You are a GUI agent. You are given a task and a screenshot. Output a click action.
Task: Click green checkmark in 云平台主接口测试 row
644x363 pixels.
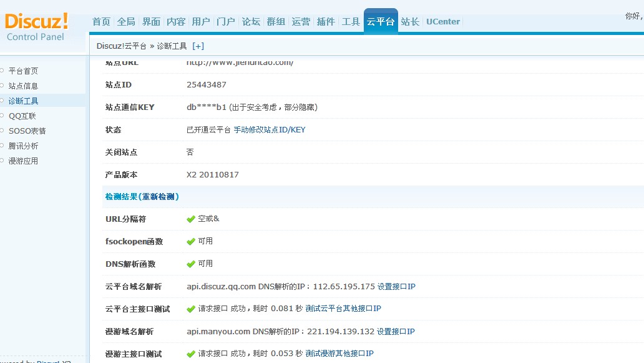[191, 309]
